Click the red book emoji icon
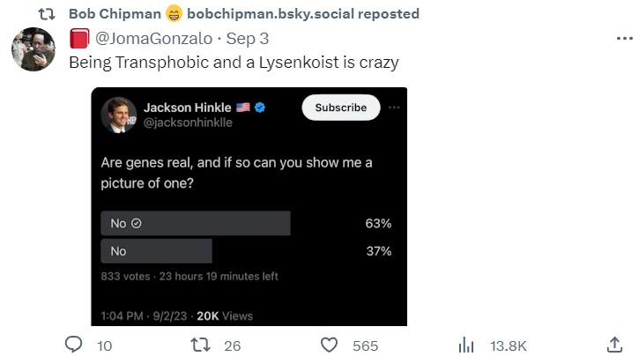 click(x=79, y=39)
